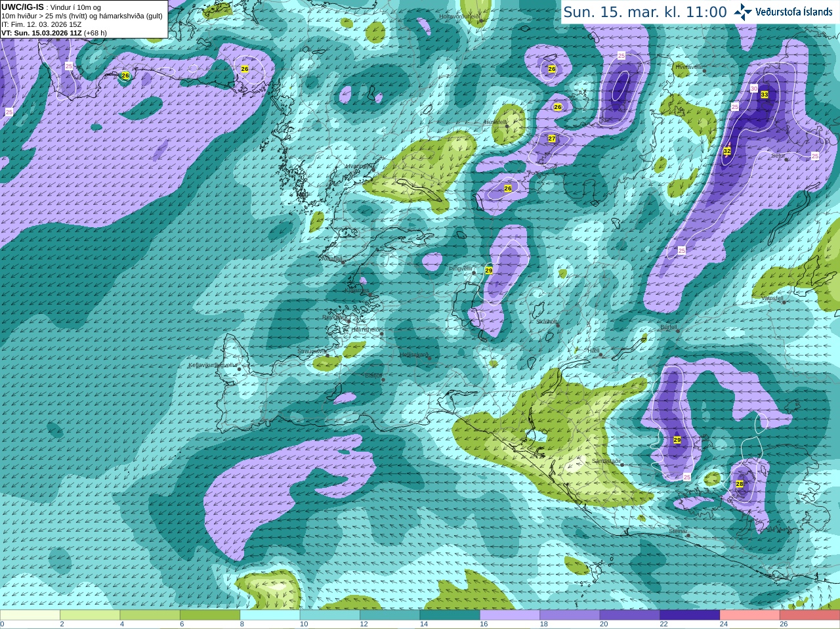This screenshot has width=840, height=629.
Task: Pick the 24–26 m/s legend color swatch
Action: point(750,615)
